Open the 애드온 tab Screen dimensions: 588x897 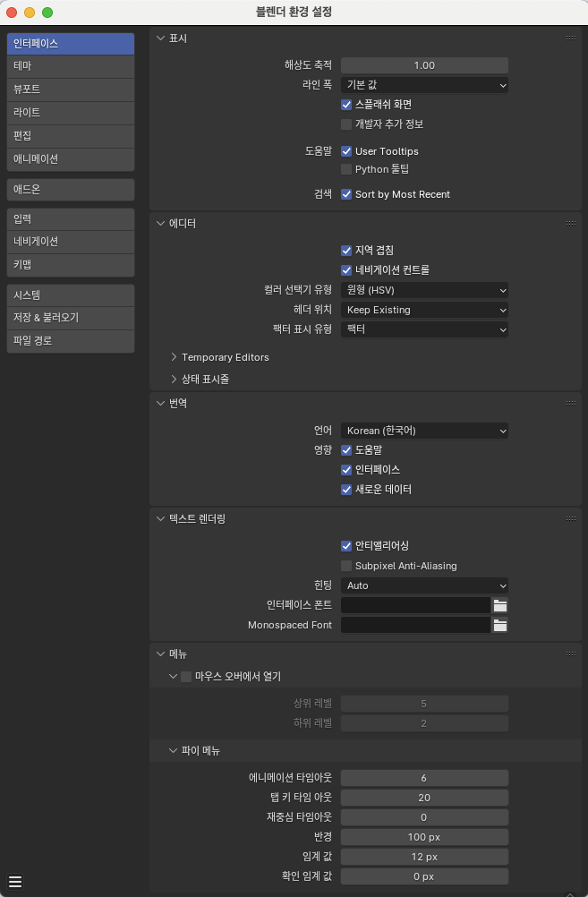(71, 190)
